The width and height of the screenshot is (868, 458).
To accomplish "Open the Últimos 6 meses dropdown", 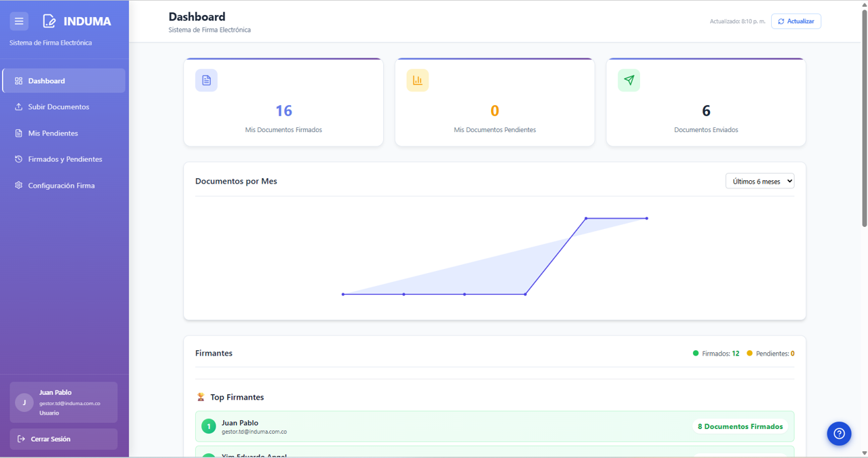I will (x=759, y=182).
